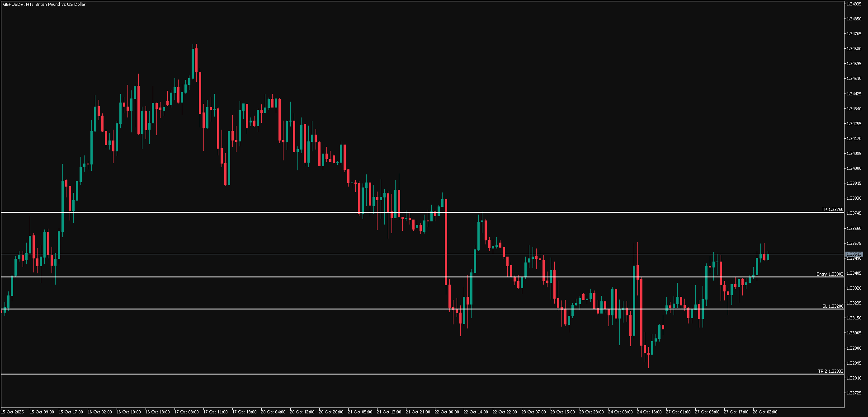The height and width of the screenshot is (417, 868).
Task: Click the 1.34000 price scale label
Action: pos(854,169)
